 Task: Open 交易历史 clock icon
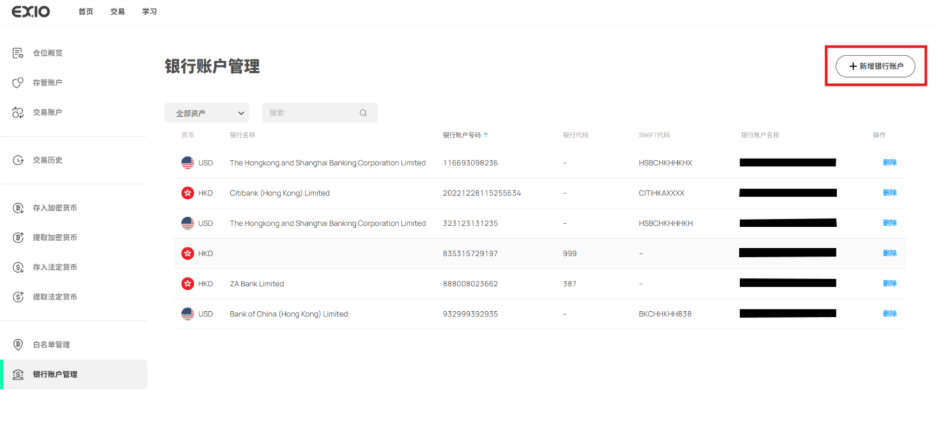pos(18,160)
